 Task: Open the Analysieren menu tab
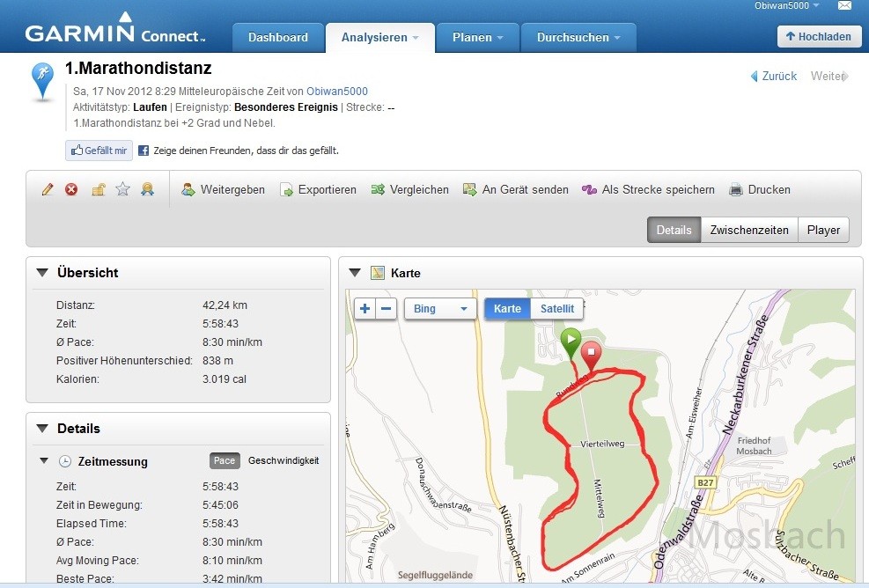pyautogui.click(x=379, y=38)
